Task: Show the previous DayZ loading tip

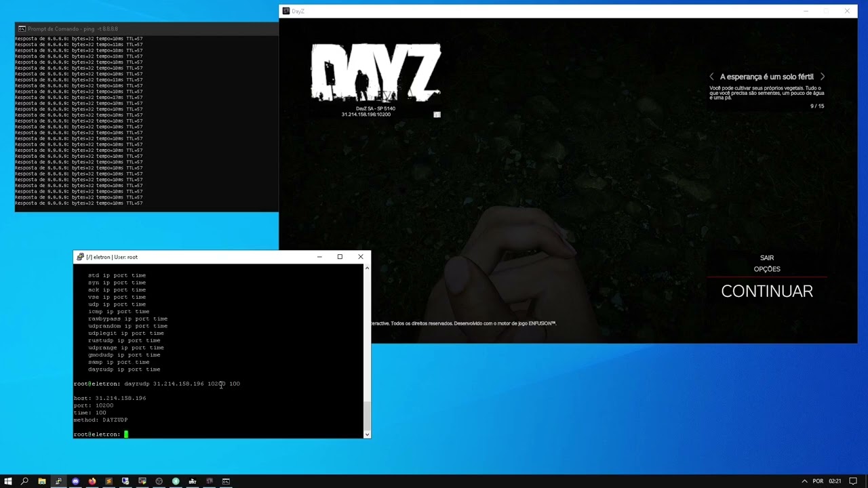Action: click(711, 77)
